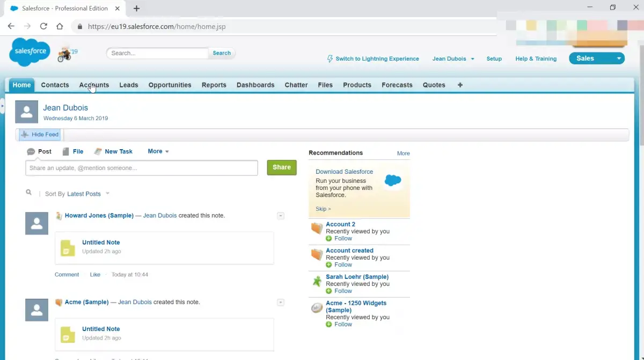Screen dimensions: 644x360
Task: Click the Salesforce cloud image in Download card
Action: (x=393, y=180)
